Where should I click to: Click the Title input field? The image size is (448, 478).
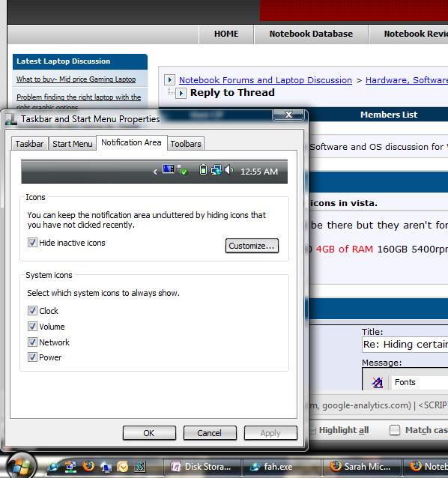(x=405, y=345)
